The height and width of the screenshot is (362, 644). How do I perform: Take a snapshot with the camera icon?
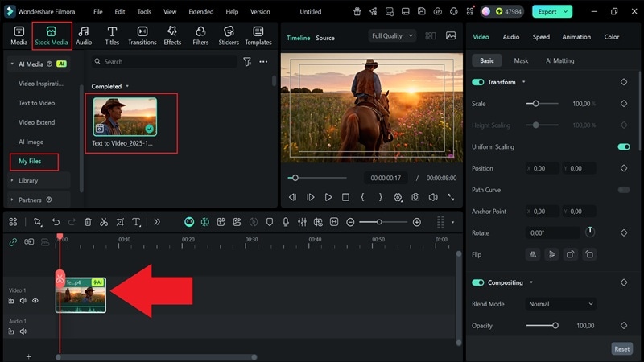point(415,197)
